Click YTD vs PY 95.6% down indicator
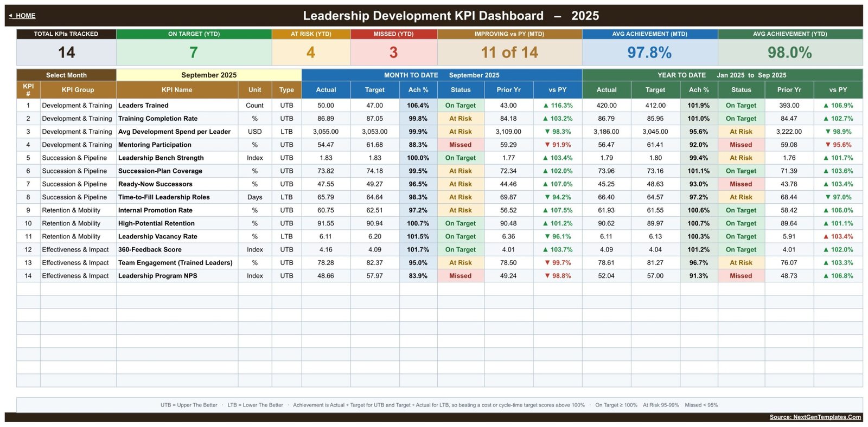Image resolution: width=868 pixels, height=427 pixels. tap(838, 145)
